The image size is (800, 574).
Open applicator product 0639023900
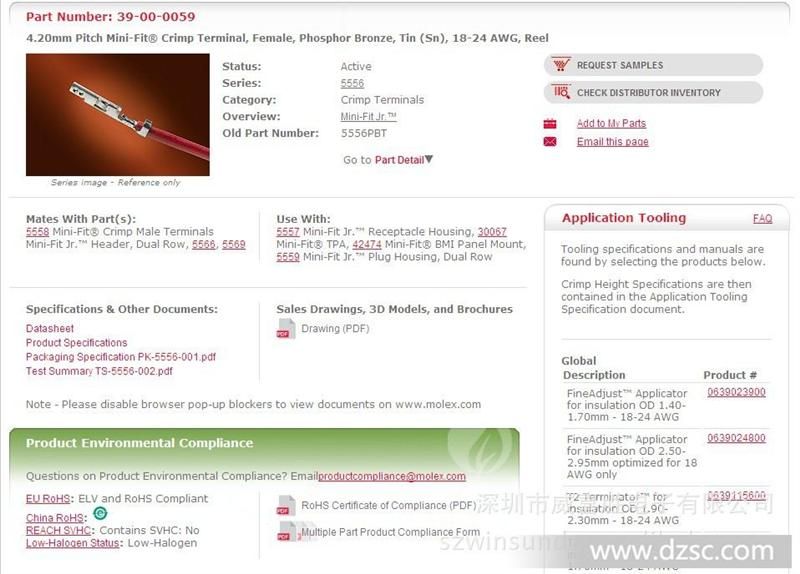click(x=736, y=392)
